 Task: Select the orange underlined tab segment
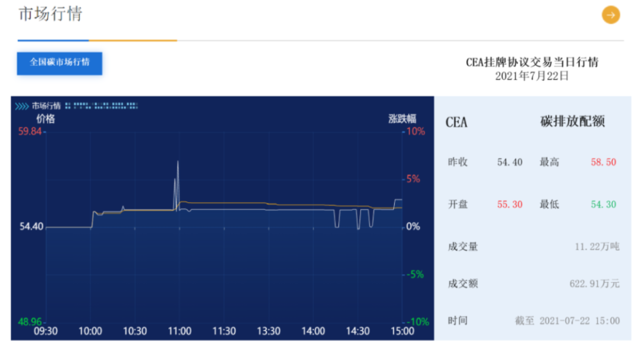(x=133, y=41)
